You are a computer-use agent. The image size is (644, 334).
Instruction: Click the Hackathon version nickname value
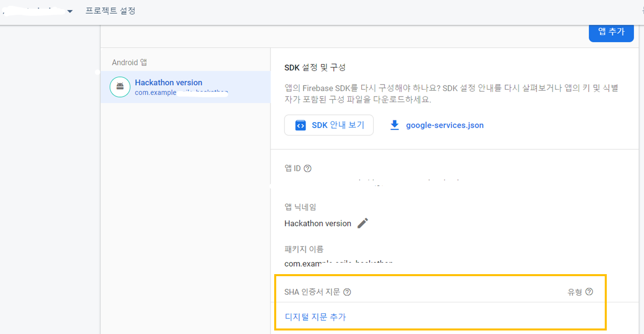click(318, 223)
